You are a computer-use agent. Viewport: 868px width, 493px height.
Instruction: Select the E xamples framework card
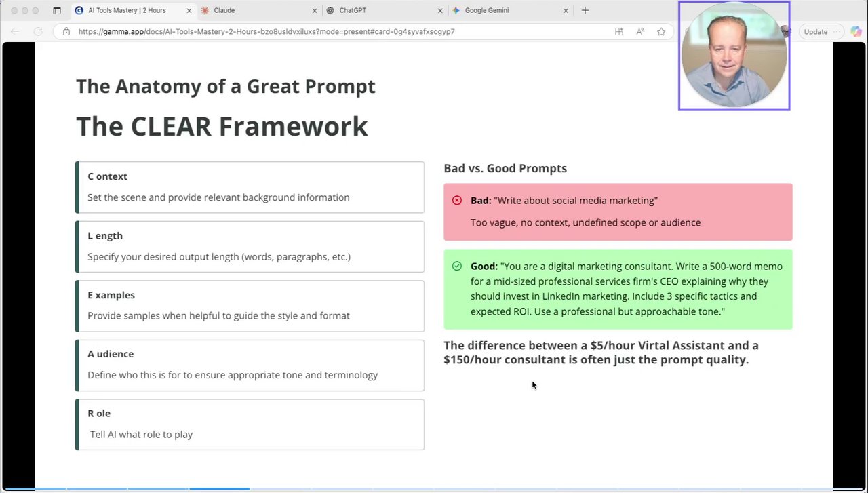tap(250, 306)
